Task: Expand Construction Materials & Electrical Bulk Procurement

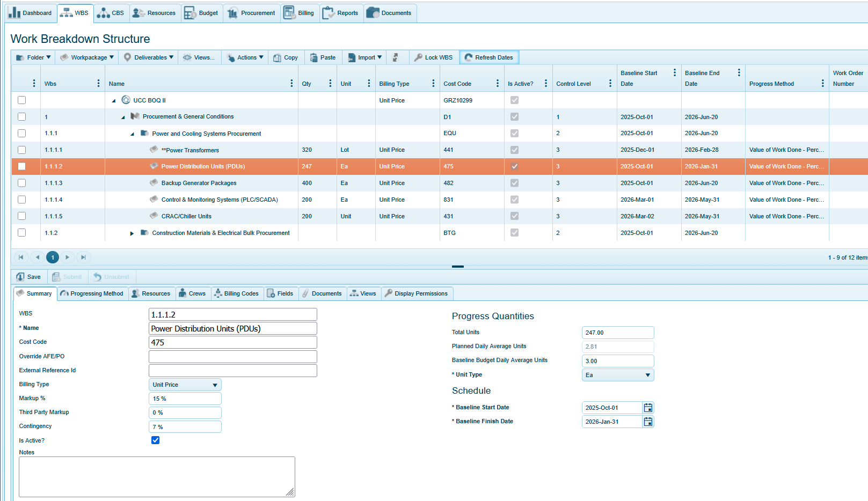Action: point(132,233)
